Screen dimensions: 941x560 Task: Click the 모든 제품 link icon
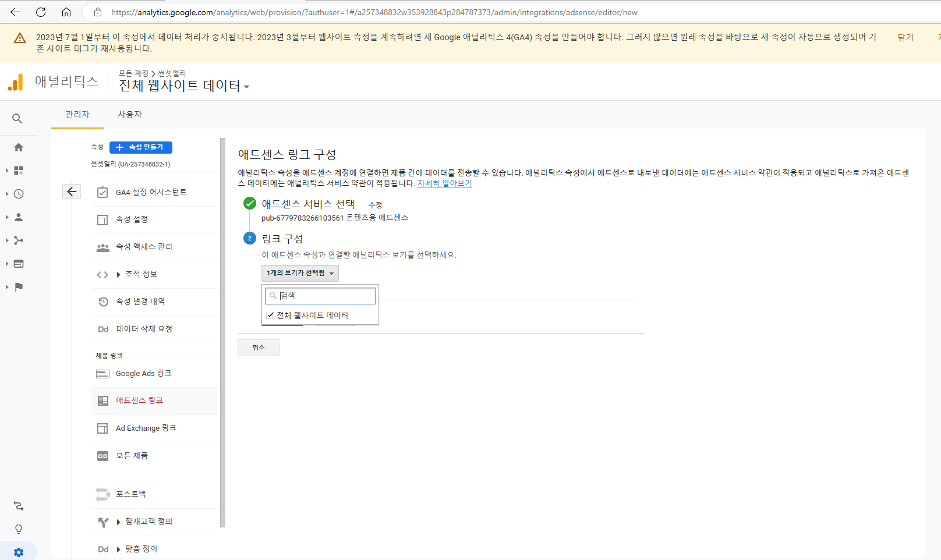(x=102, y=456)
